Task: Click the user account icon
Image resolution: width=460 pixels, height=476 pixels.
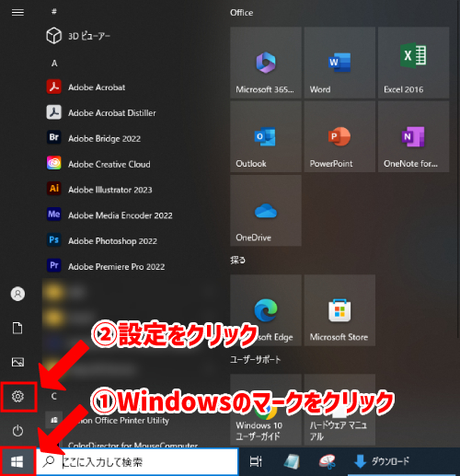Action: [x=17, y=294]
